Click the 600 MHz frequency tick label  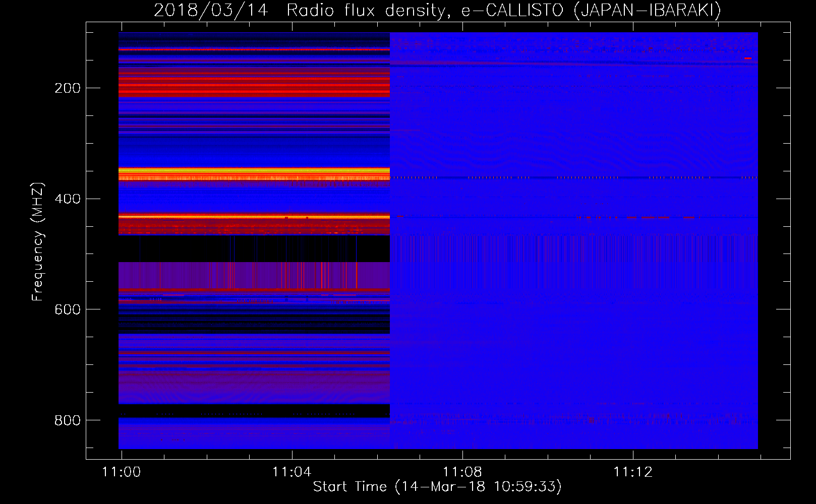[x=68, y=309]
